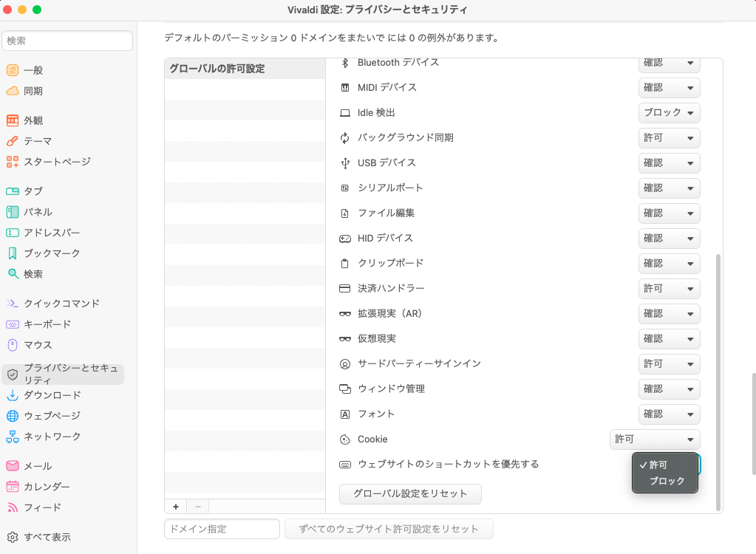Open the 同期 (Sync) settings icon
Screen dimensions: 756x554
(13, 91)
